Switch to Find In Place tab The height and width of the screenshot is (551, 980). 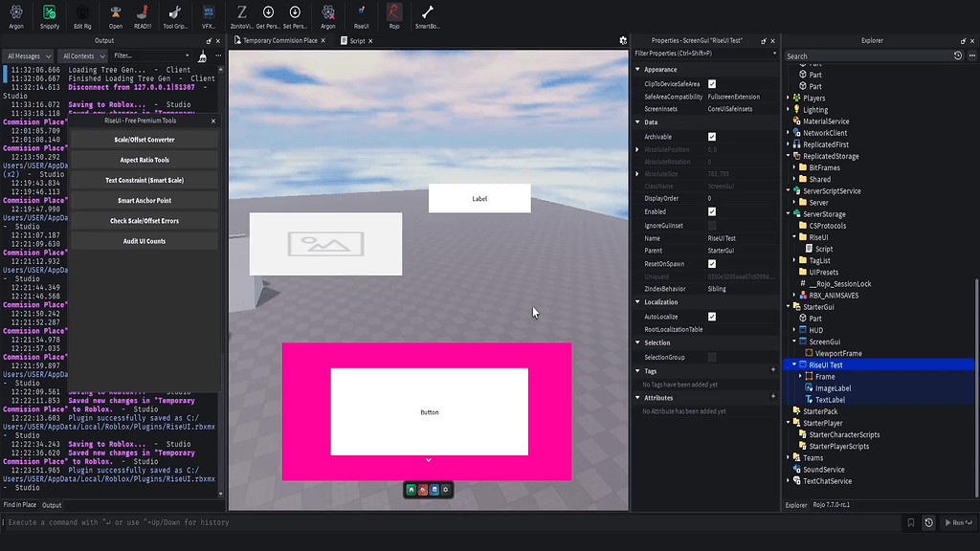(x=20, y=505)
